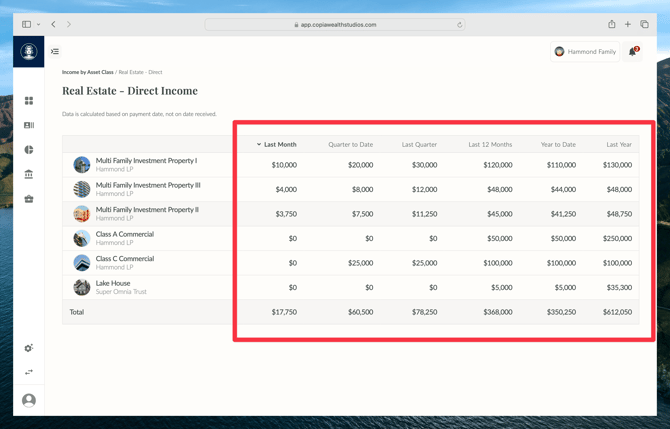Sort by Quarter to Date column

pos(350,144)
